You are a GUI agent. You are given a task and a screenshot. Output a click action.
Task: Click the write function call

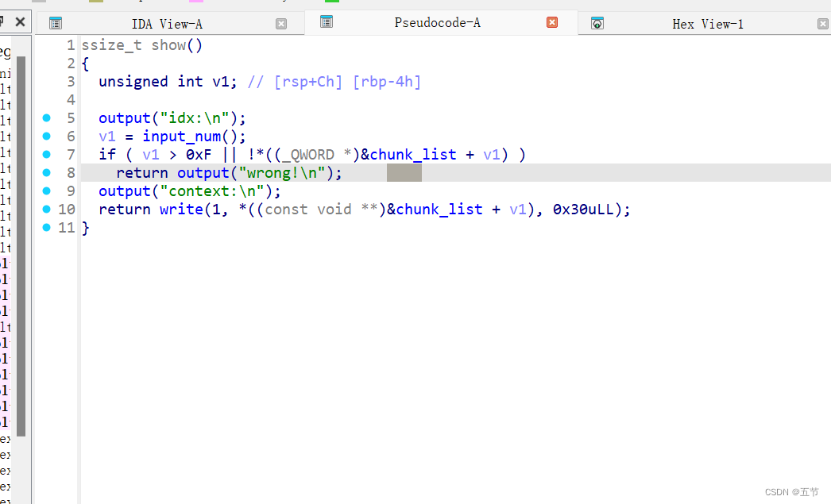[181, 210]
